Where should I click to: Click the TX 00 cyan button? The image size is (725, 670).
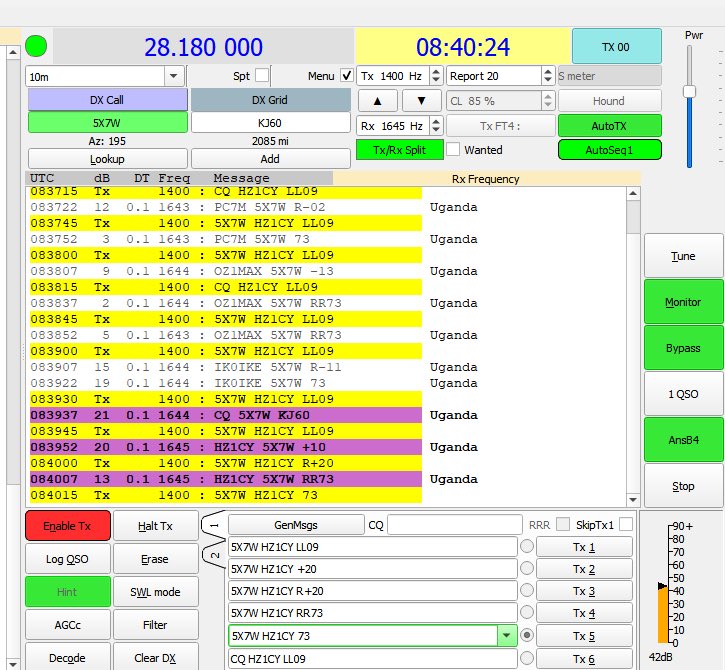[617, 46]
